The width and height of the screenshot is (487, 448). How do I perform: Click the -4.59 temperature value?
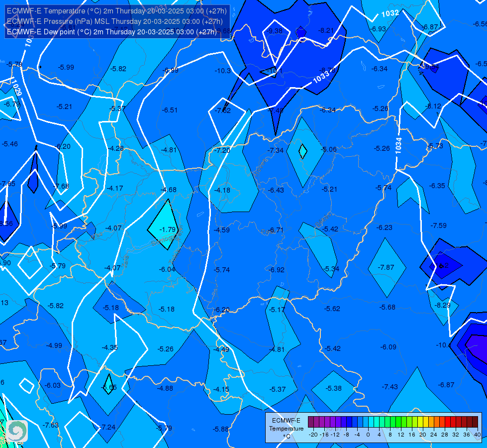pyautogui.click(x=222, y=230)
